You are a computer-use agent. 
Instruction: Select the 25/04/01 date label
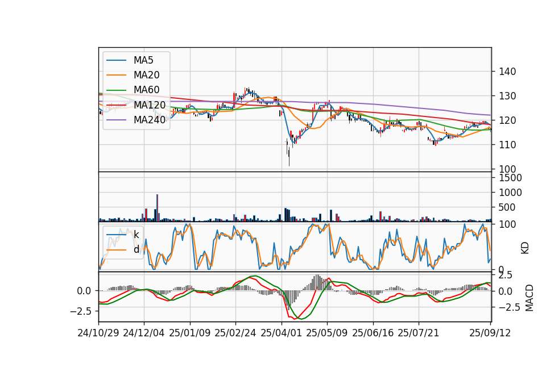point(281,333)
